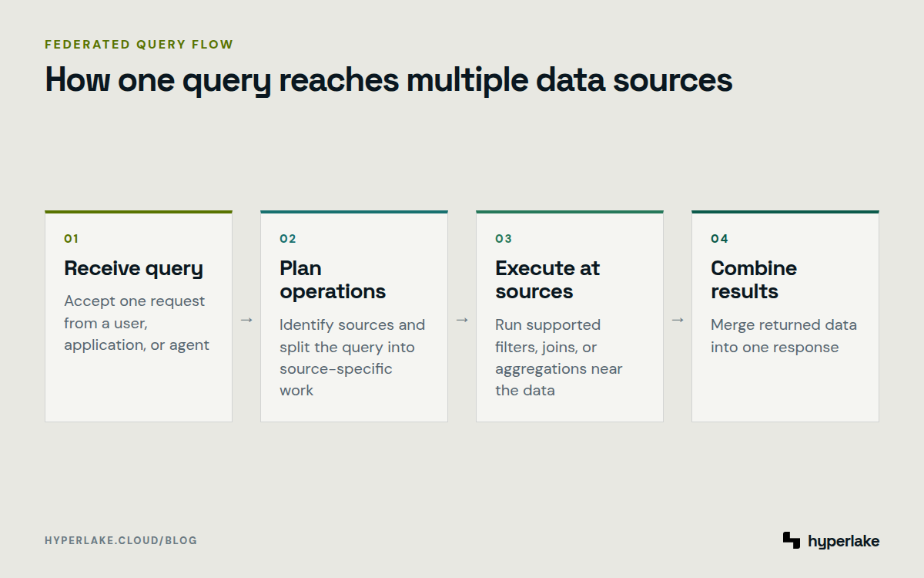Click the 'Combine results' card title
Image resolution: width=924 pixels, height=578 pixels.
[x=754, y=280]
